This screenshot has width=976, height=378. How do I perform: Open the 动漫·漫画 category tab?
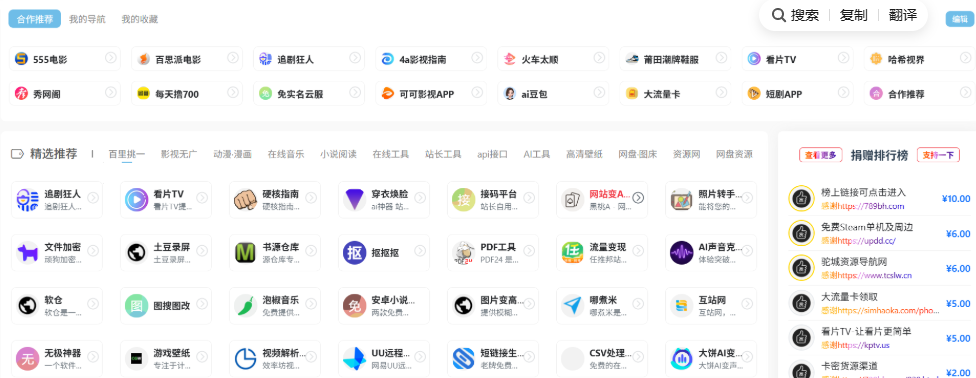[x=232, y=154]
